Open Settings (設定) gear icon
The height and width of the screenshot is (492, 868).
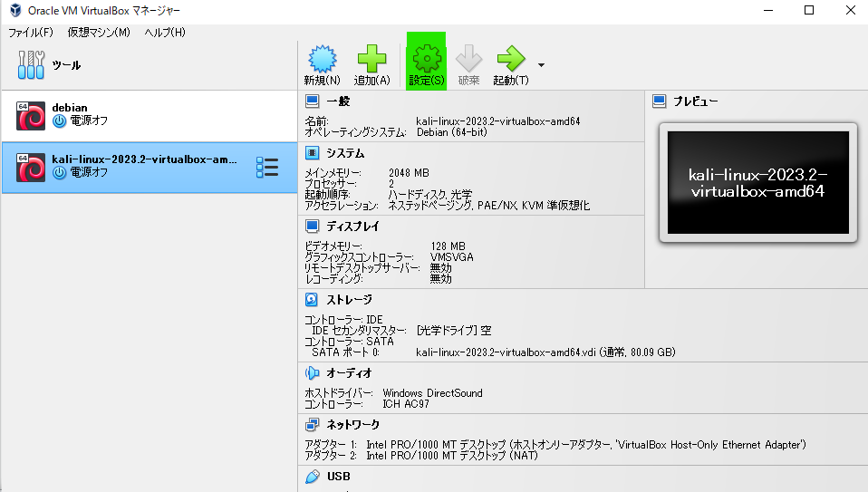pyautogui.click(x=426, y=59)
